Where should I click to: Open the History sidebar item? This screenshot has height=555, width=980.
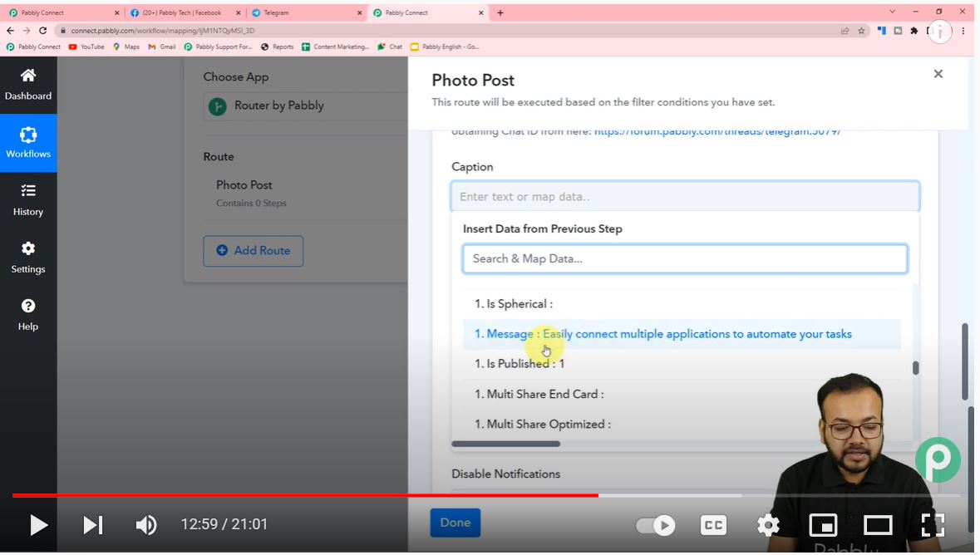(28, 200)
